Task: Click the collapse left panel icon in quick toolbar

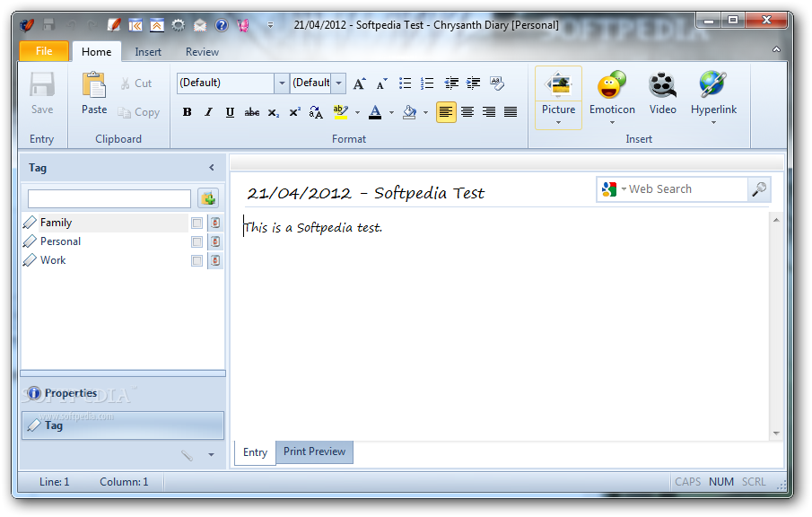Action: point(135,25)
